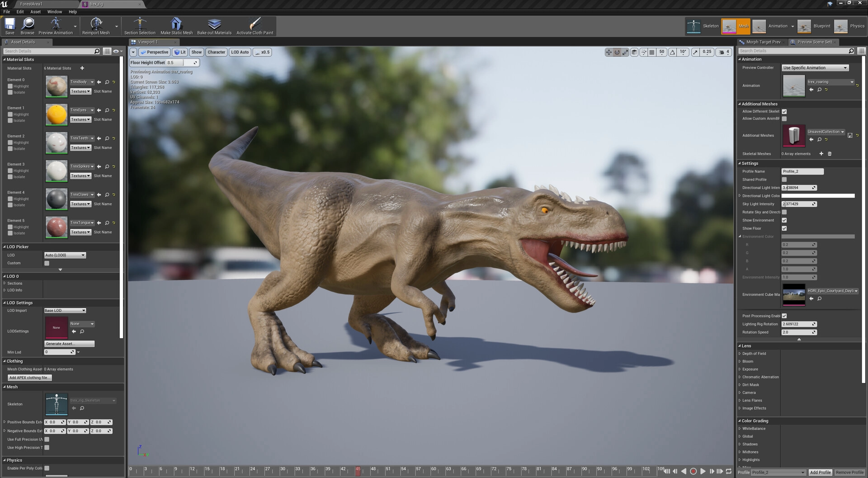868x478 pixels.
Task: Uncheck Show Floor checkbox
Action: [784, 228]
